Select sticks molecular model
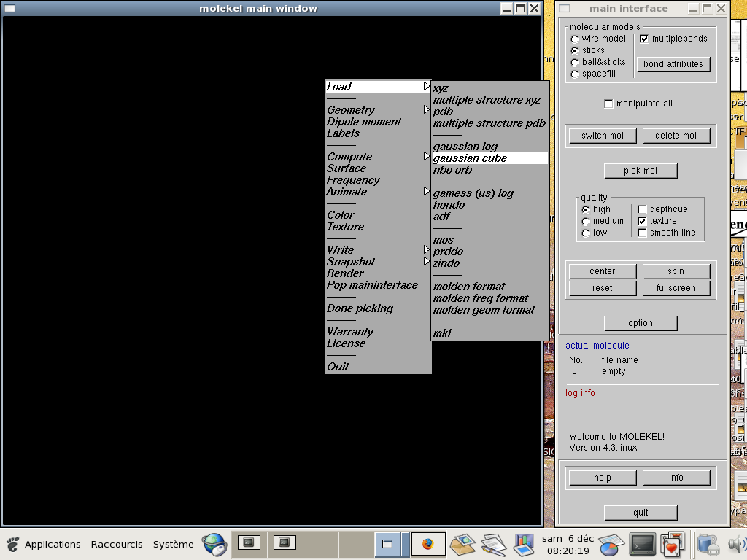Screen dimensions: 747x560 (x=575, y=50)
